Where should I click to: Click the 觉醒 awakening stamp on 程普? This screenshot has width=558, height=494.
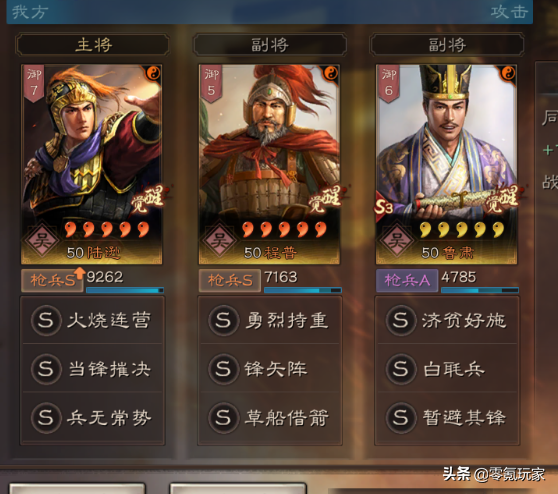tap(325, 199)
